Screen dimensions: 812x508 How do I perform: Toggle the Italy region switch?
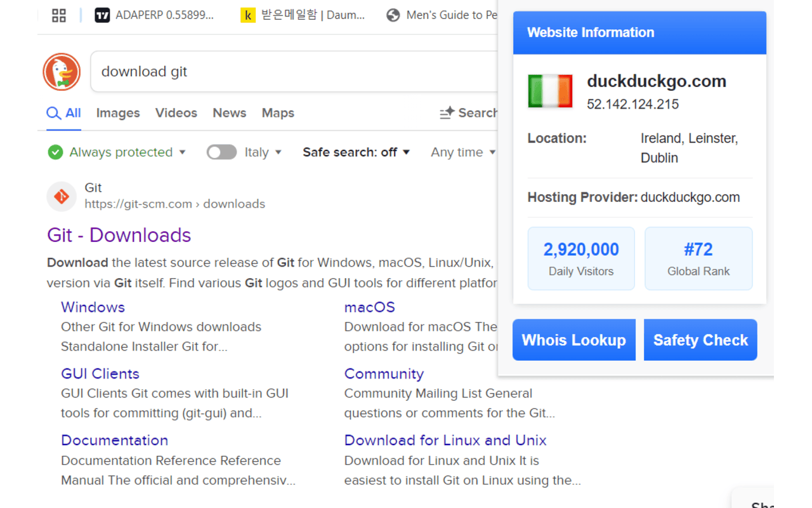point(221,152)
